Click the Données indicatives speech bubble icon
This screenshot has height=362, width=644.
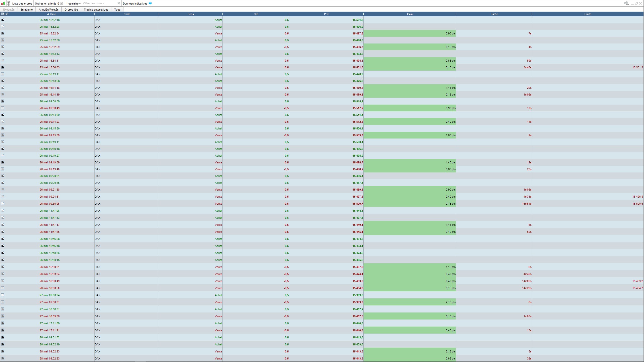coord(150,3)
